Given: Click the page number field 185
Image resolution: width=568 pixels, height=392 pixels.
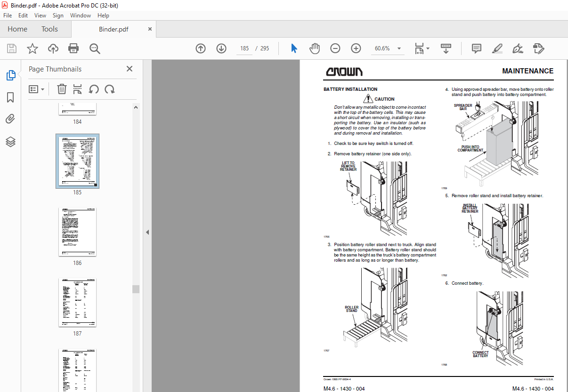Looking at the screenshot, I should pyautogui.click(x=244, y=48).
